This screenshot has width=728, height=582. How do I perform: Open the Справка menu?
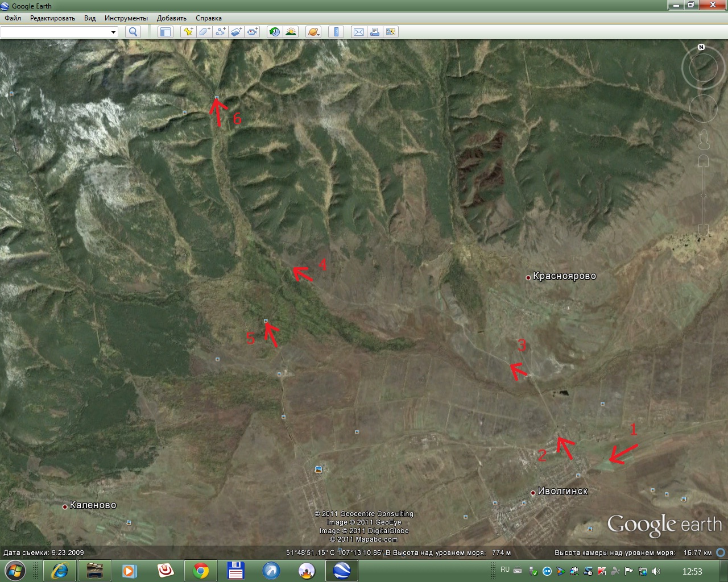pos(209,18)
